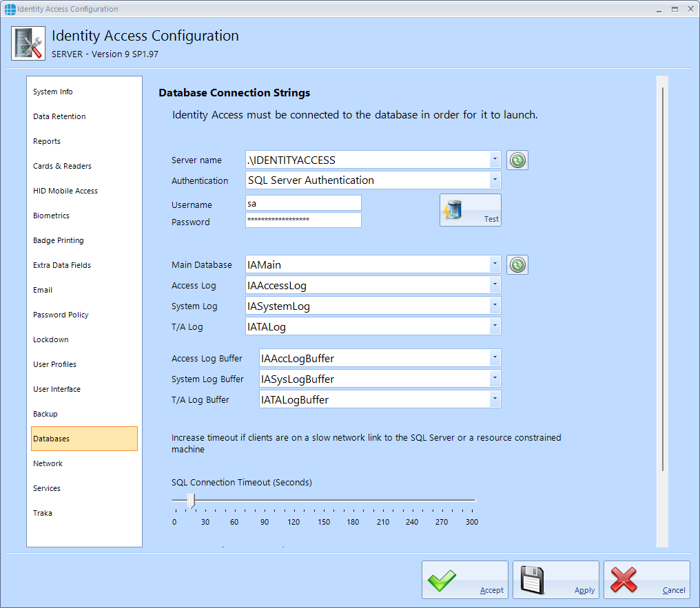Expand the System Log database dropdown
The width and height of the screenshot is (700, 608).
click(x=495, y=306)
